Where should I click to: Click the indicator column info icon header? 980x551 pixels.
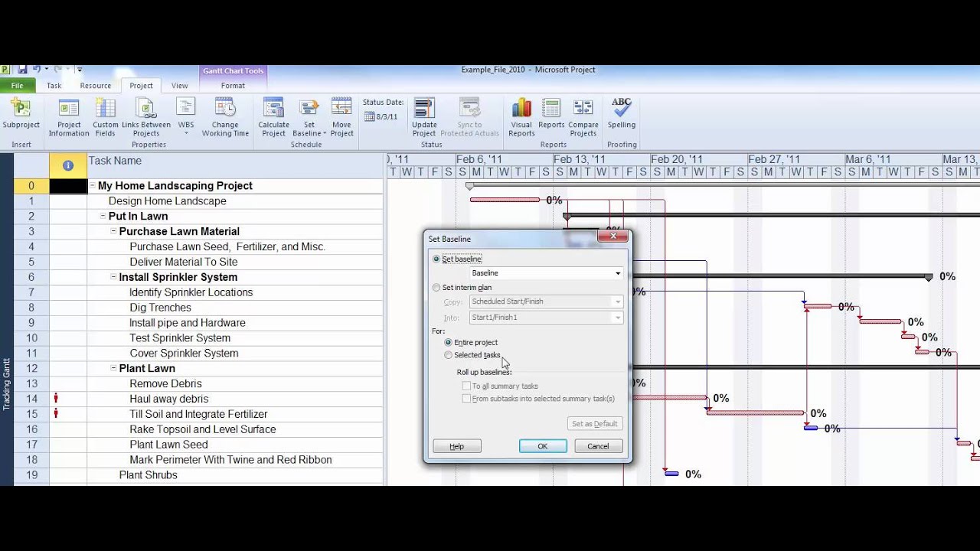(x=67, y=165)
